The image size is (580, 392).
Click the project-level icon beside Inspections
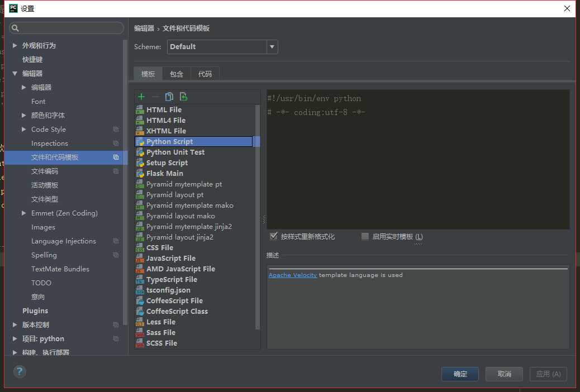pos(116,144)
